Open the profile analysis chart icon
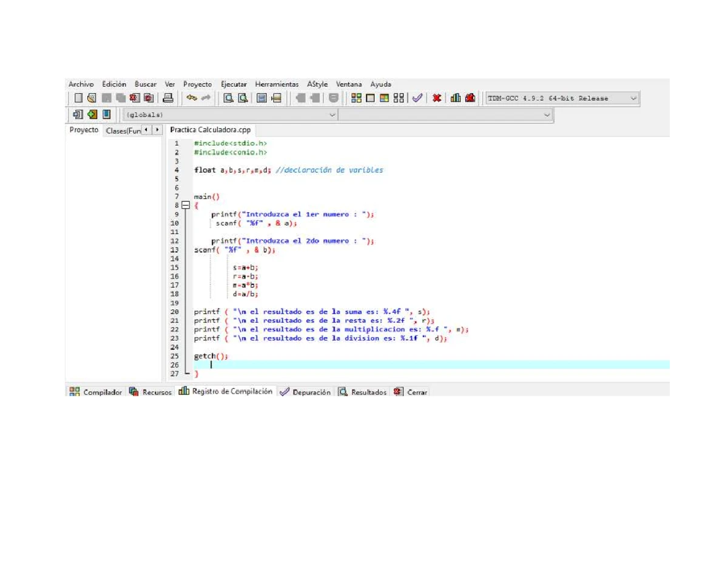This screenshot has height=562, width=728. click(455, 98)
